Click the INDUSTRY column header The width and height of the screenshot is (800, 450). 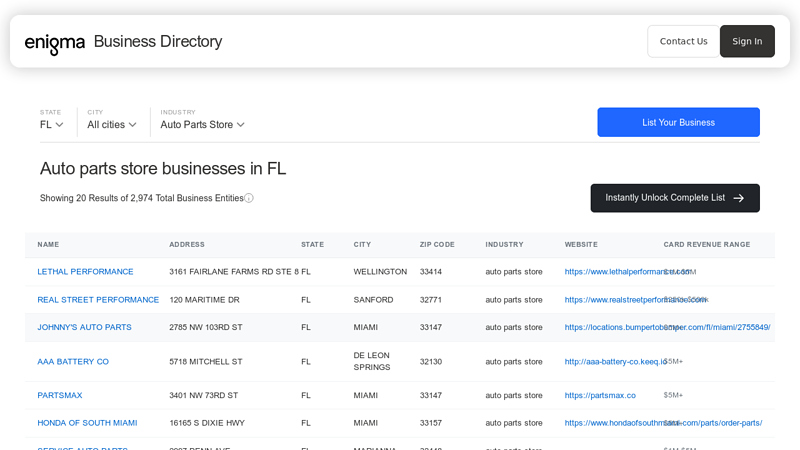click(504, 244)
